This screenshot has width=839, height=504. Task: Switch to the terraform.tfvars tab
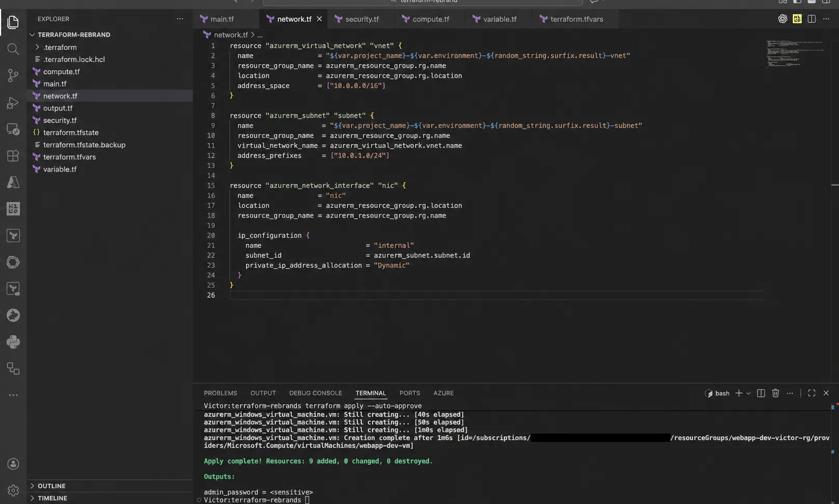[576, 19]
